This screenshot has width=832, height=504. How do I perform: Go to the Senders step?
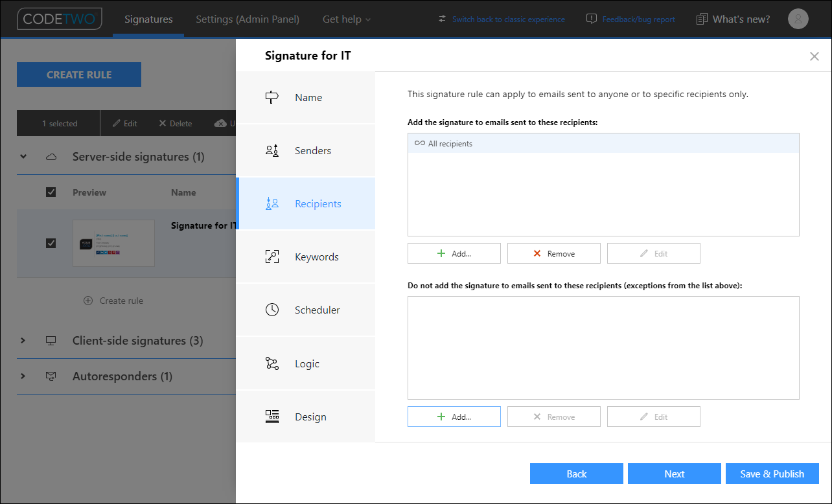click(x=306, y=150)
